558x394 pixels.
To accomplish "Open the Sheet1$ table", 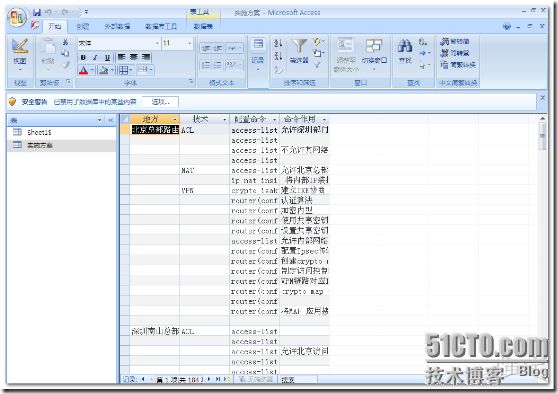I will 62,132.
